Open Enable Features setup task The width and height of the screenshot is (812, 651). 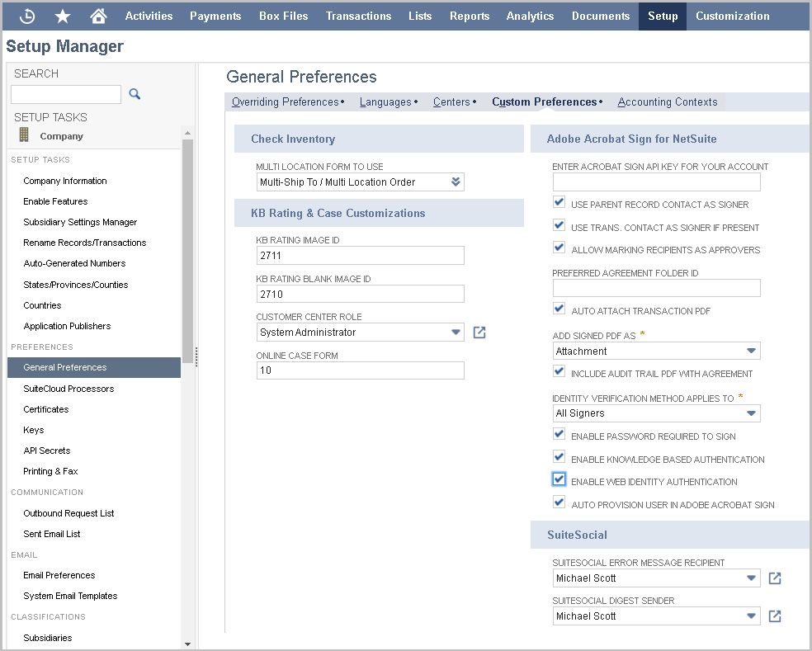pos(55,201)
